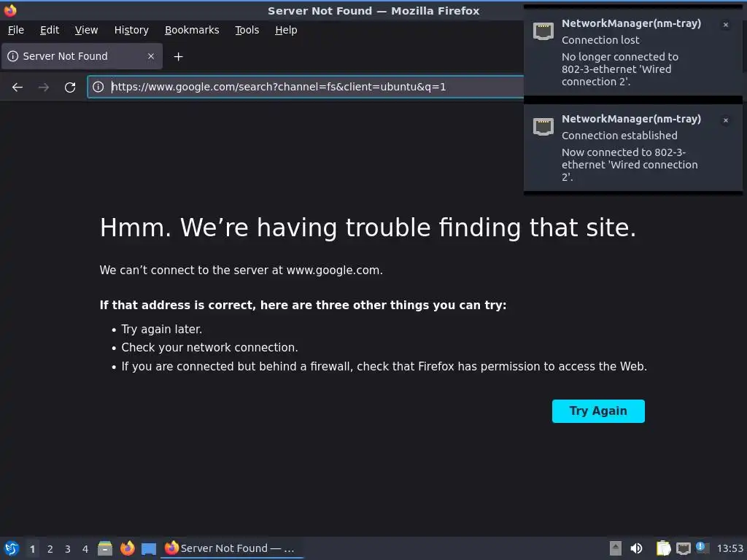
Task: Click the Connection lost notification ethernet icon
Action: [x=543, y=31]
